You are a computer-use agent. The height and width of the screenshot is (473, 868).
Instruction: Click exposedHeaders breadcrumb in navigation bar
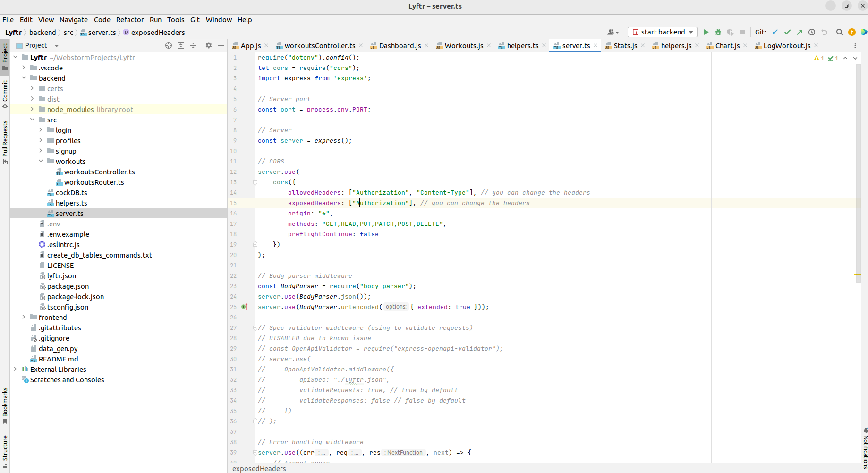coord(158,33)
